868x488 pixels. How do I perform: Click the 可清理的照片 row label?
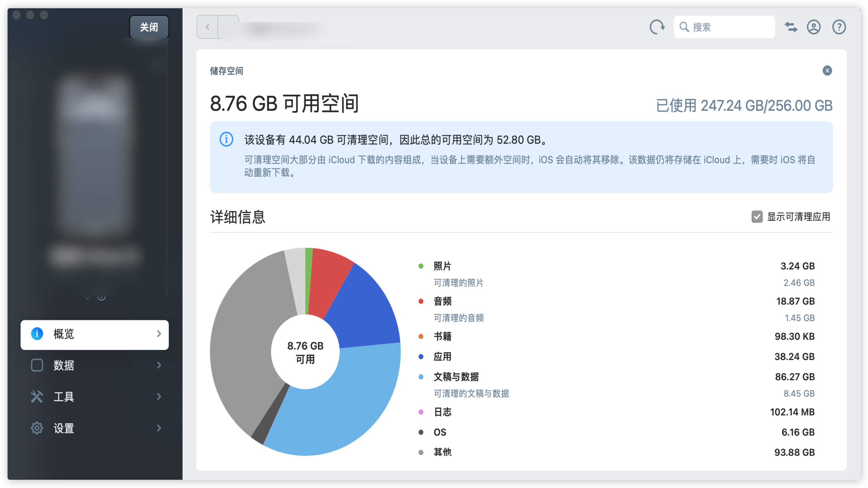tap(458, 283)
